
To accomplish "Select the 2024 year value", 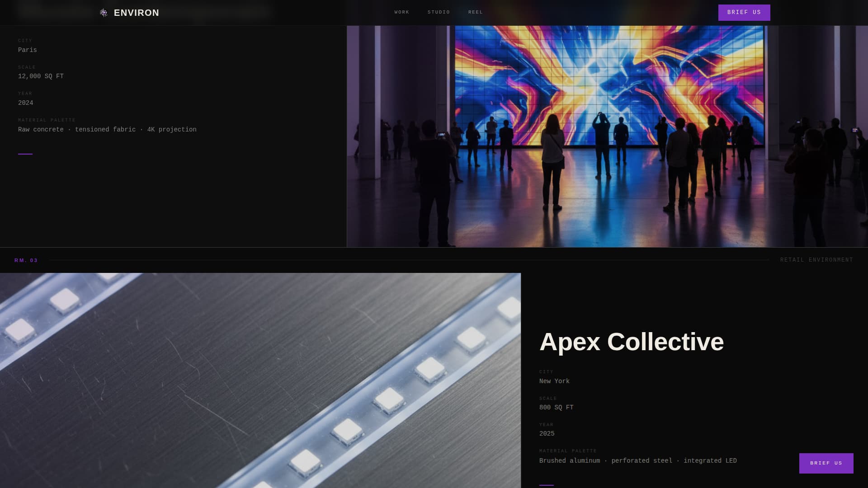I will (26, 103).
